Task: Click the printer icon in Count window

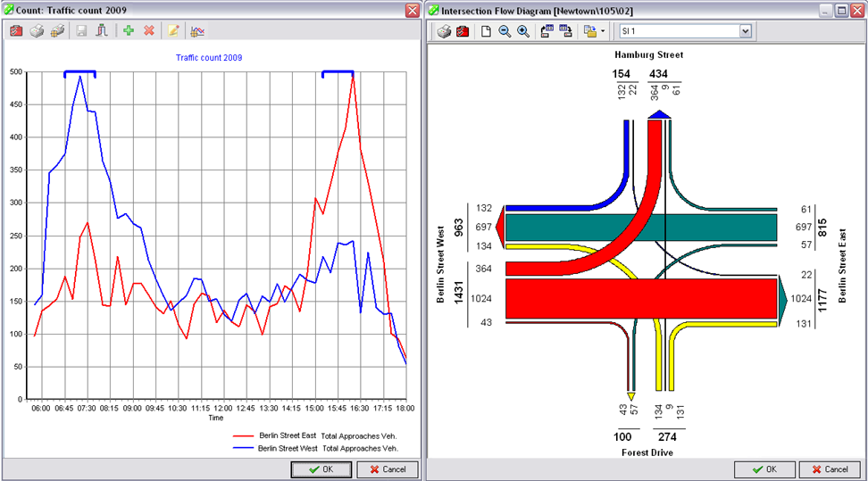Action: 37,31
